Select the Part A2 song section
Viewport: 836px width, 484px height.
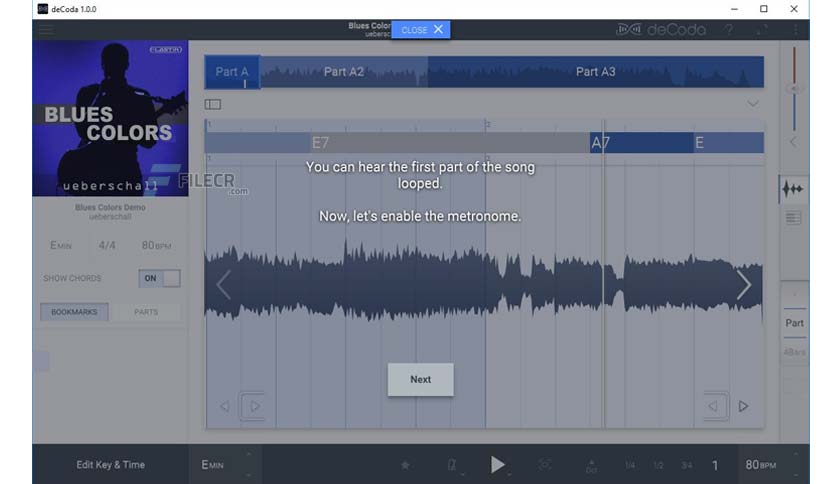coord(344,72)
